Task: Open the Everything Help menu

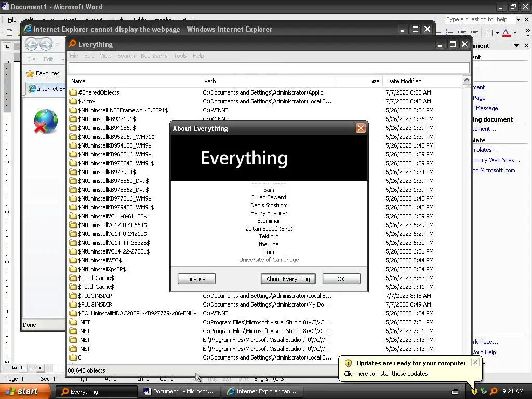Action: point(198,56)
